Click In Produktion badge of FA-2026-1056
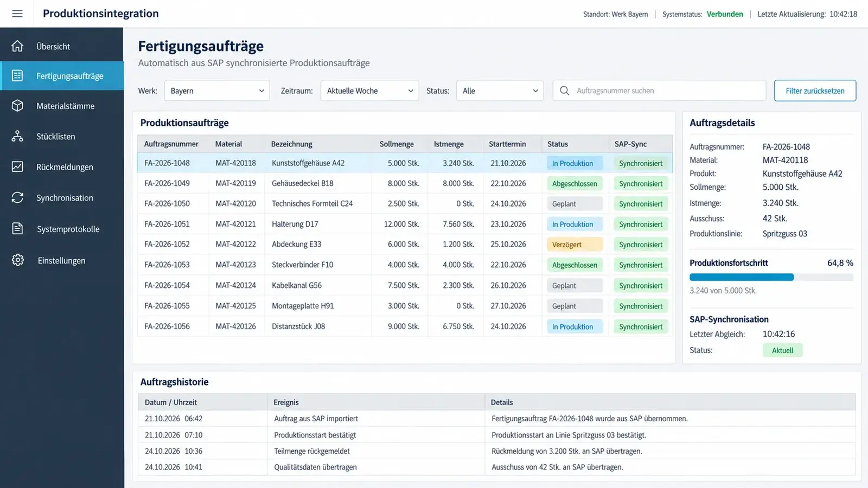Viewport: 868px width, 488px height. [575, 326]
